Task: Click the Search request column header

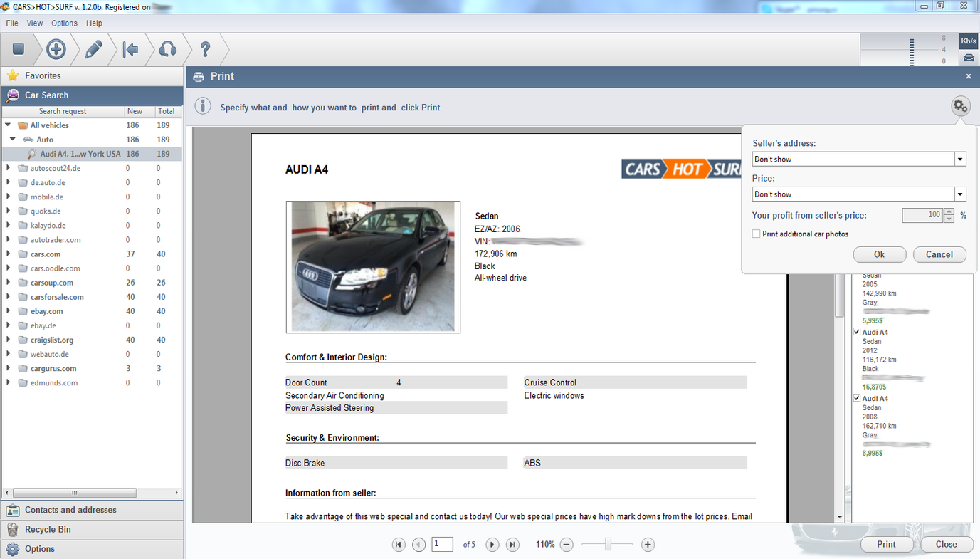Action: tap(63, 111)
